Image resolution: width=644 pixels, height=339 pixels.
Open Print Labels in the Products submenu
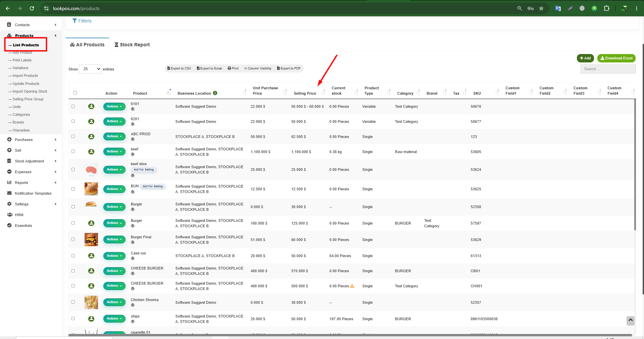pyautogui.click(x=22, y=60)
